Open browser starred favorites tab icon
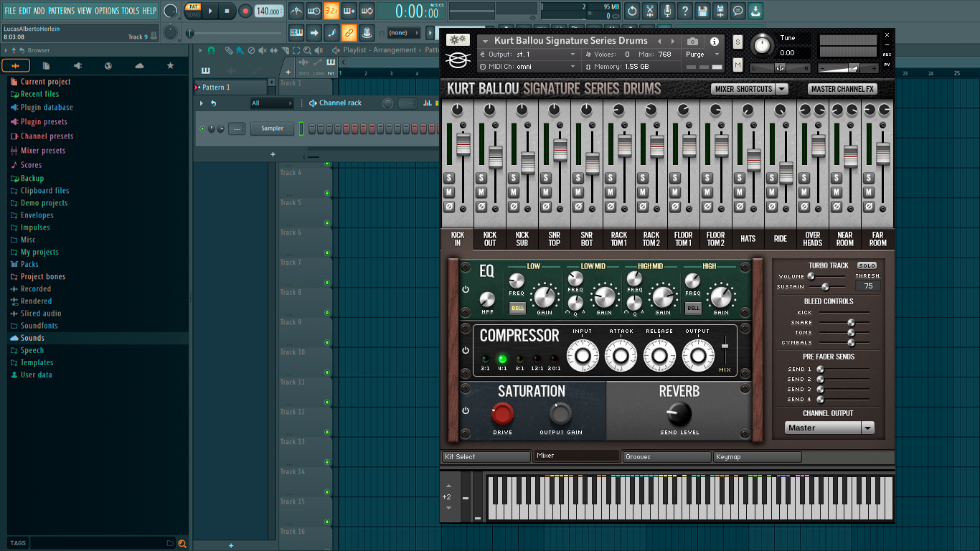The image size is (980, 551). (170, 66)
